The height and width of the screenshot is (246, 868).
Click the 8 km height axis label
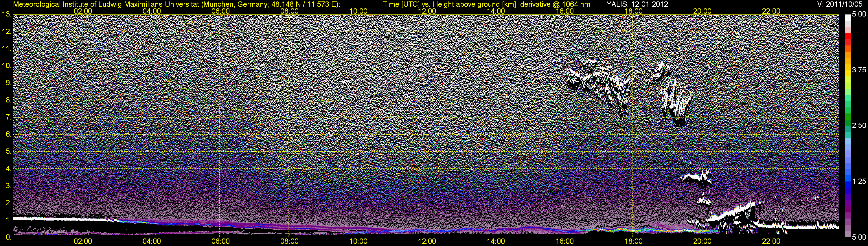click(x=8, y=100)
